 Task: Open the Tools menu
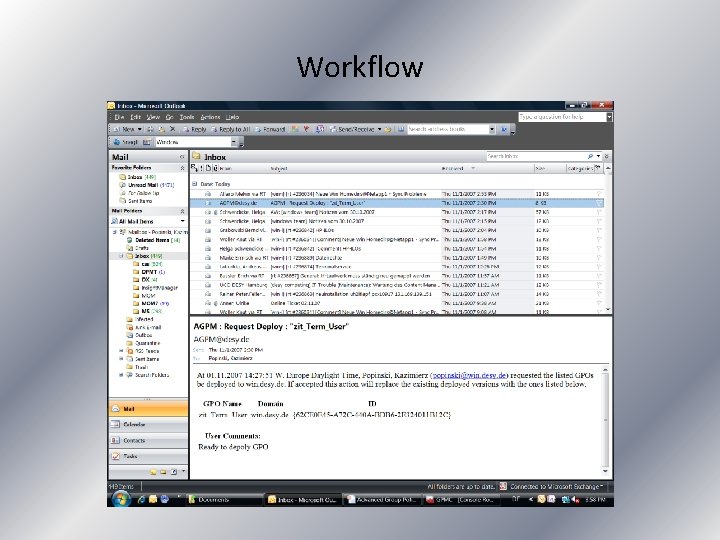tap(187, 117)
